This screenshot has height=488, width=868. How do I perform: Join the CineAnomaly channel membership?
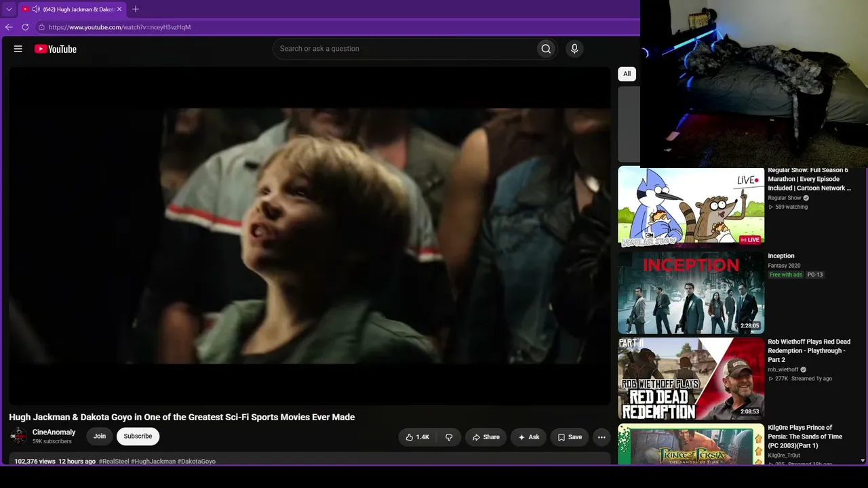pos(100,436)
